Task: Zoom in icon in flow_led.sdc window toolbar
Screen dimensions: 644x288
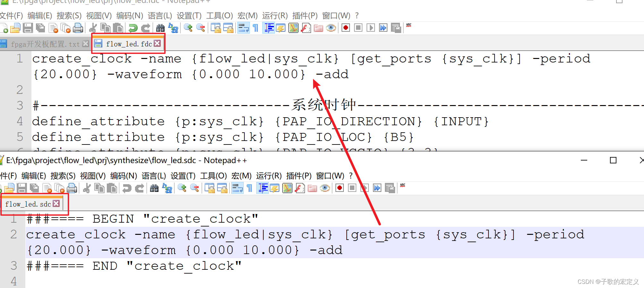Action: coord(182,188)
